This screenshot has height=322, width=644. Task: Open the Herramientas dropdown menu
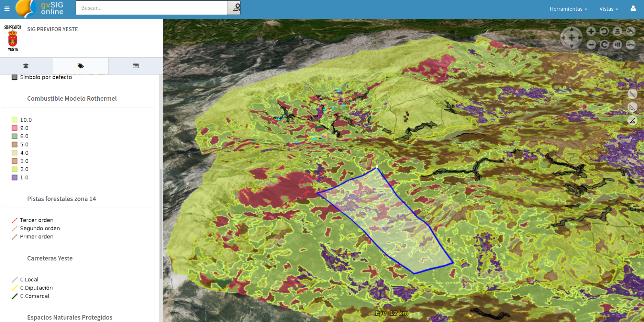568,9
